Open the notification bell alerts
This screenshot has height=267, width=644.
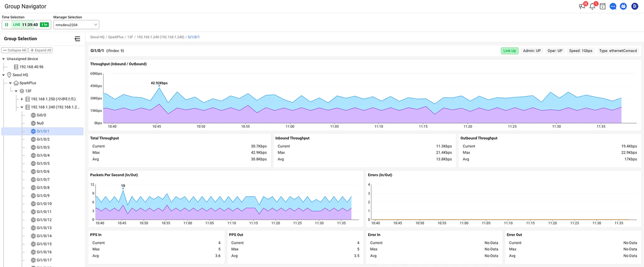click(x=592, y=6)
